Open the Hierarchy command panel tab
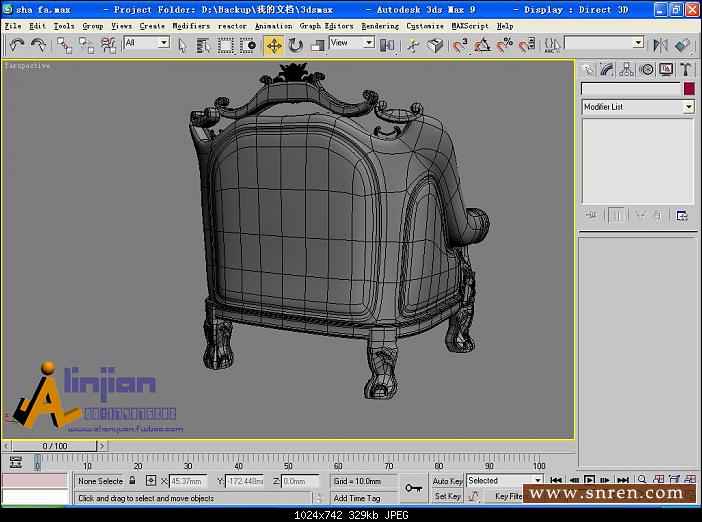The width and height of the screenshot is (702, 522). [x=626, y=70]
